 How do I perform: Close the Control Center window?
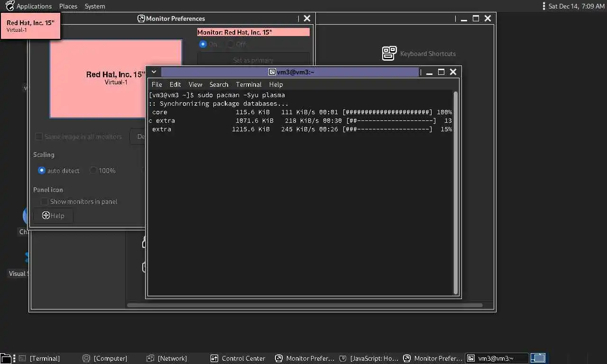click(x=487, y=18)
